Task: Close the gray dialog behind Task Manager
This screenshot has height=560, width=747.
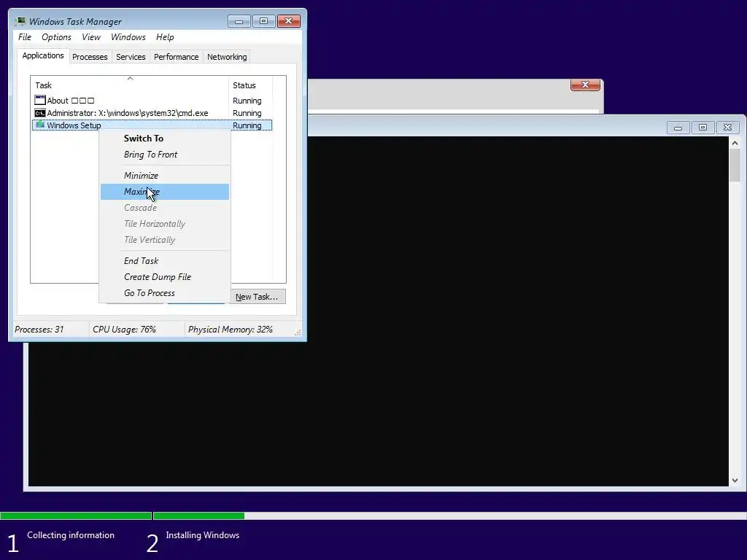Action: pos(585,85)
